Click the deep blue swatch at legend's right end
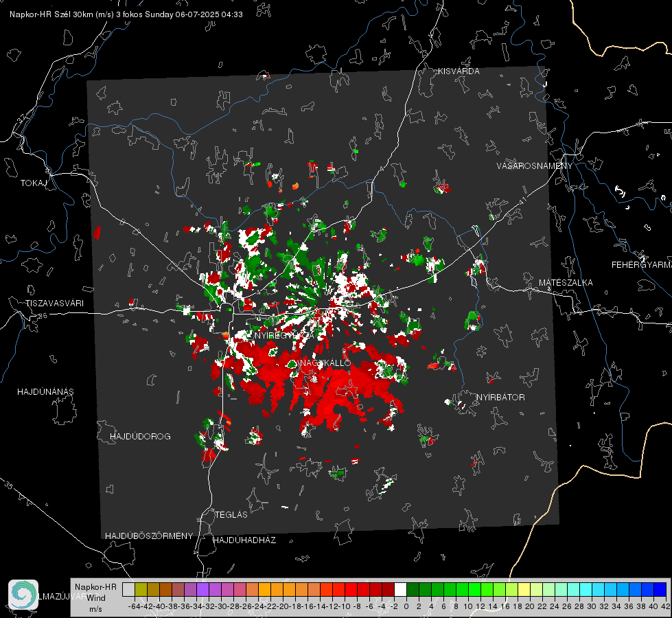 click(x=660, y=589)
